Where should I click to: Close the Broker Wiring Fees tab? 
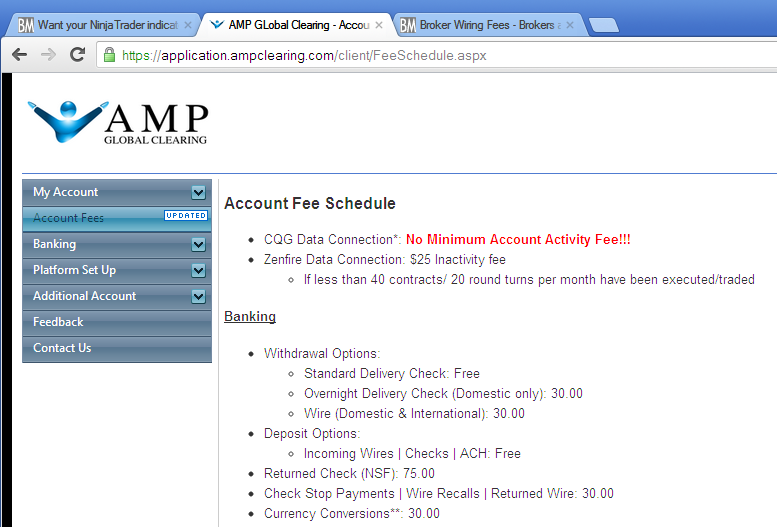click(x=570, y=25)
